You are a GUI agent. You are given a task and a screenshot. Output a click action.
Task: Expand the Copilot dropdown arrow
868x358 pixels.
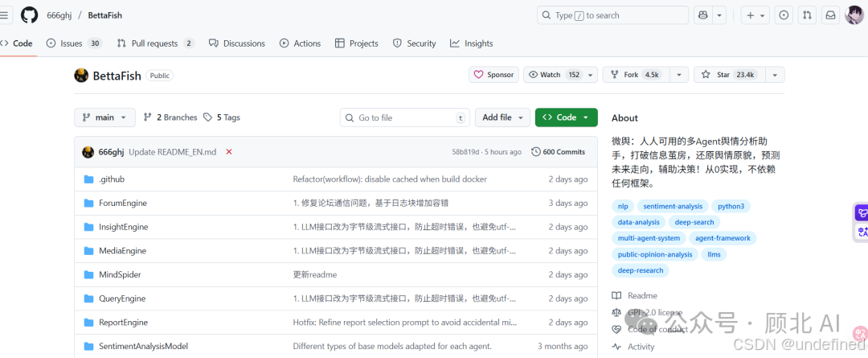click(719, 15)
